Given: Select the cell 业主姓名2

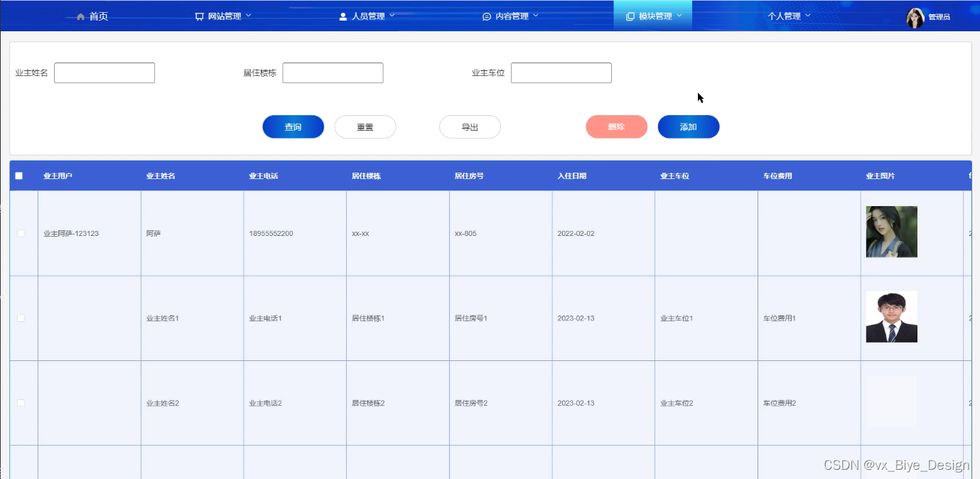Looking at the screenshot, I should 163,403.
